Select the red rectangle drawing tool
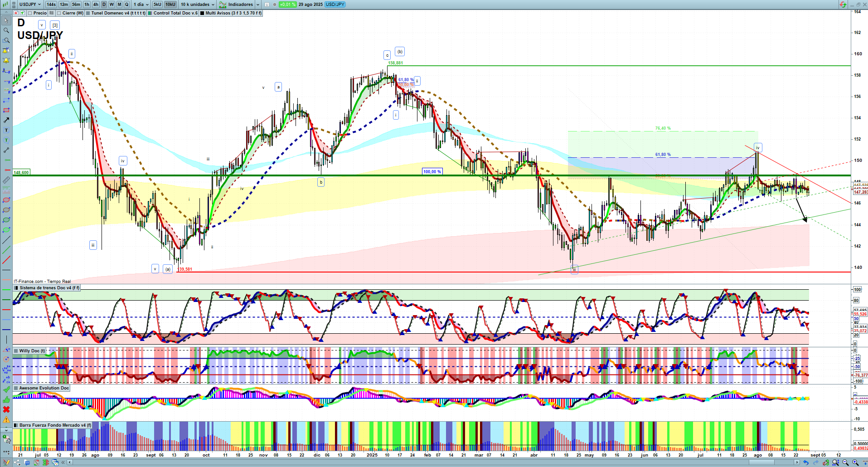 pyautogui.click(x=6, y=110)
